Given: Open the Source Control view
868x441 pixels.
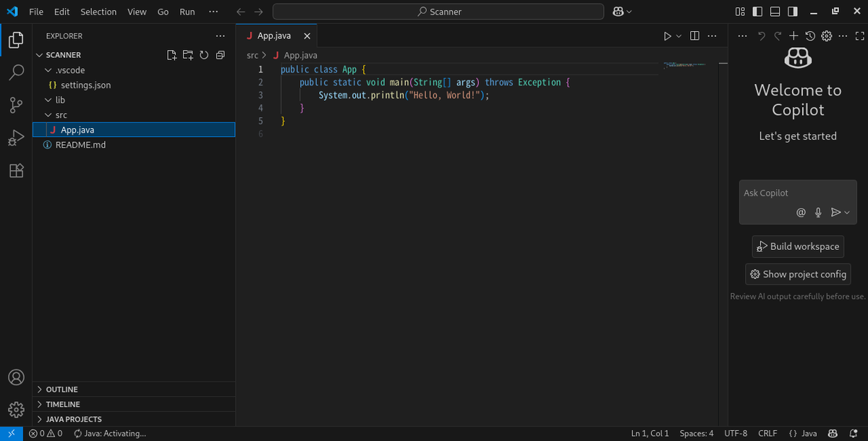Looking at the screenshot, I should pyautogui.click(x=16, y=106).
